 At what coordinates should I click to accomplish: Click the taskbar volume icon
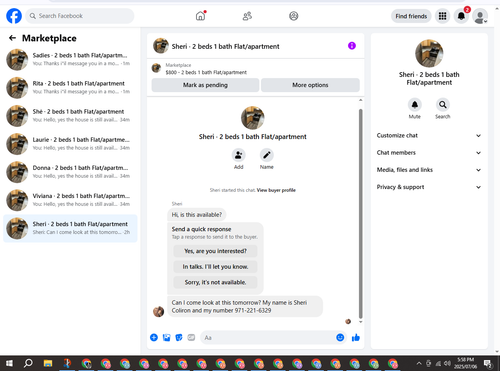[447, 363]
